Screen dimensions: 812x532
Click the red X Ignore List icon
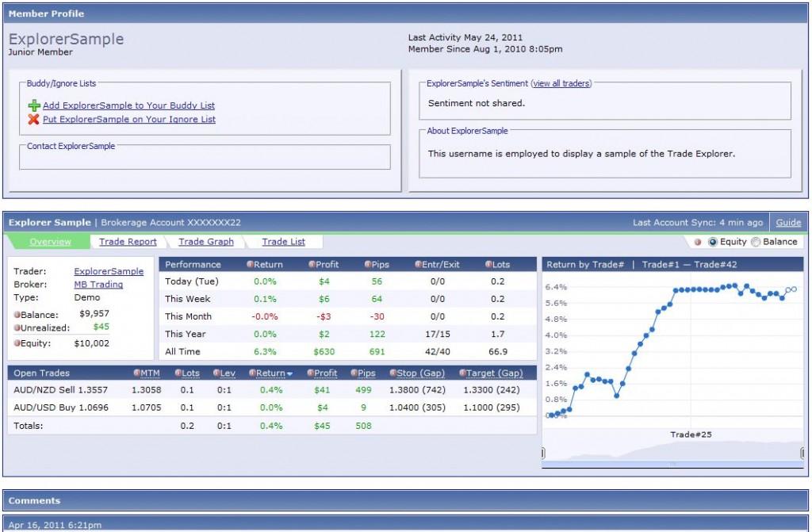coord(33,120)
